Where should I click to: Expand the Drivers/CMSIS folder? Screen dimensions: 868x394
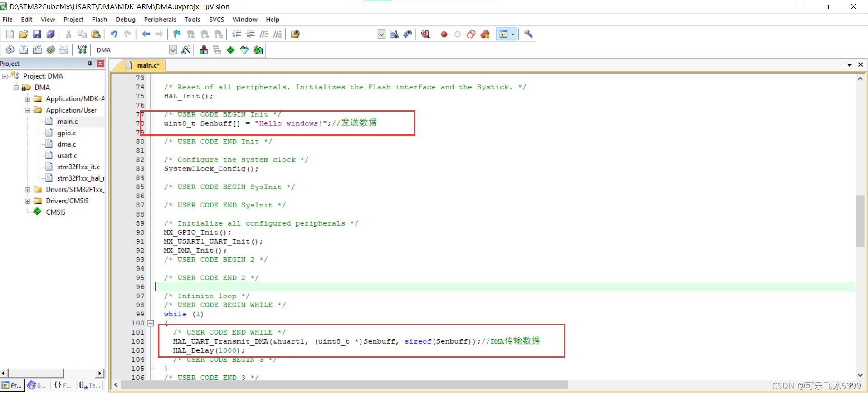pos(28,201)
